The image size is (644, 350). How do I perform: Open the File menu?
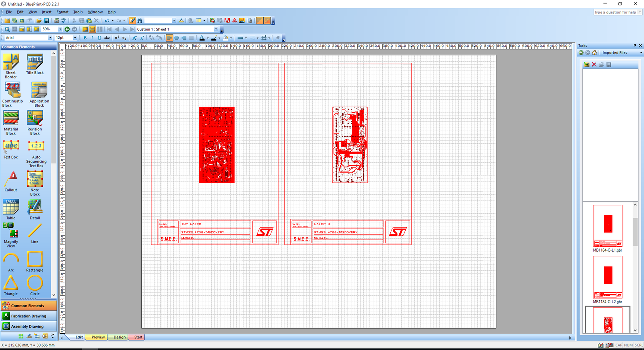[9, 12]
